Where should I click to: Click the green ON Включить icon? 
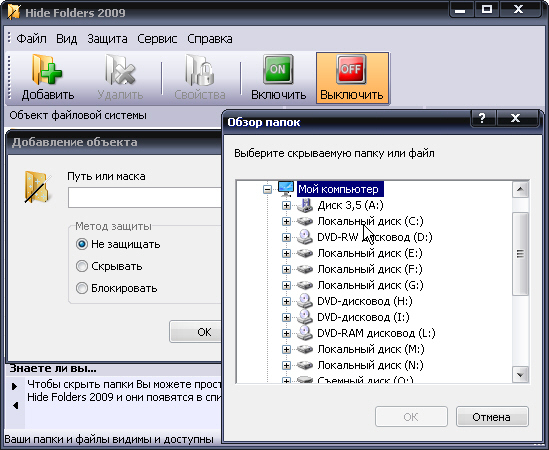pyautogui.click(x=278, y=69)
